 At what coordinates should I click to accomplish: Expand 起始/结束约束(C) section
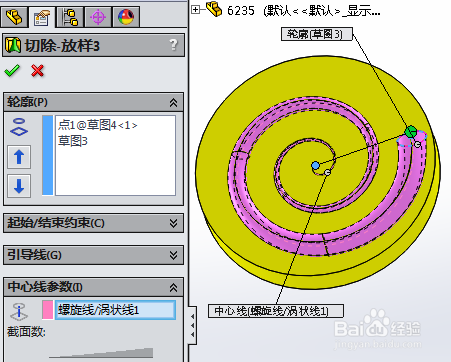[x=173, y=223]
